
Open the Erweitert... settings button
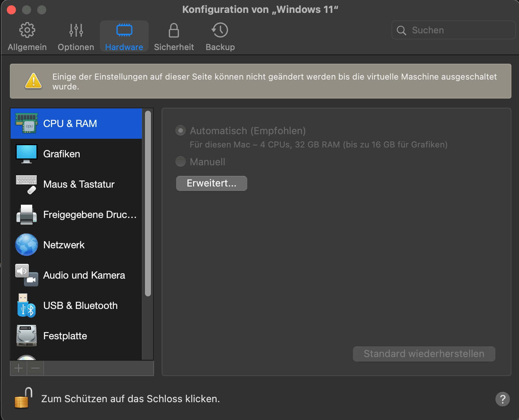coord(211,183)
